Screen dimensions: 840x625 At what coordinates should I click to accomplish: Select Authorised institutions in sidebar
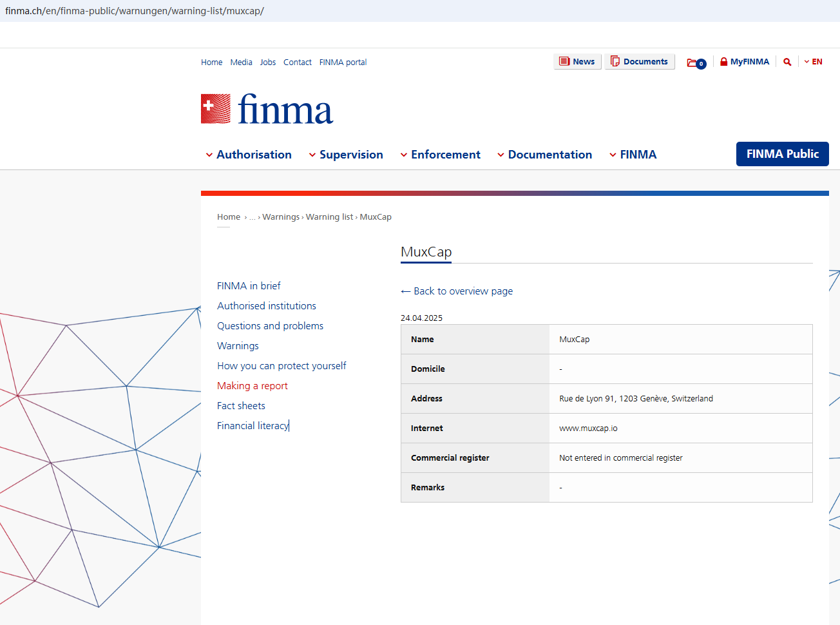pos(266,306)
